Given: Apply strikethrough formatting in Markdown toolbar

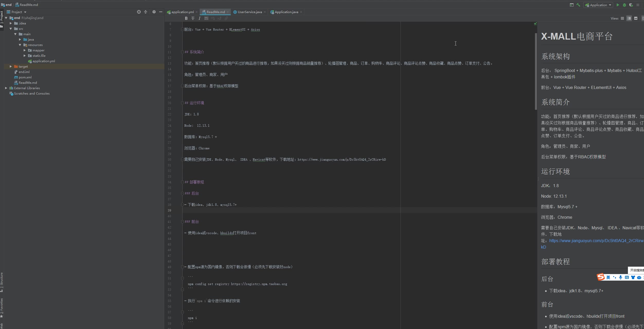Looking at the screenshot, I should pyautogui.click(x=193, y=18).
